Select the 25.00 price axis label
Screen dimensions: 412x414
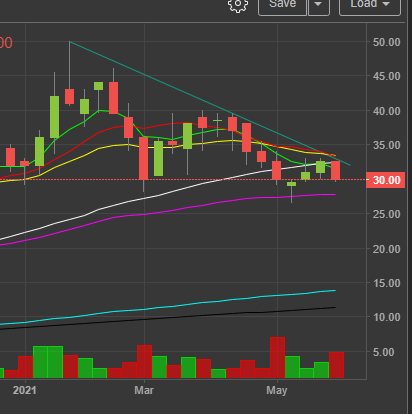pyautogui.click(x=387, y=214)
